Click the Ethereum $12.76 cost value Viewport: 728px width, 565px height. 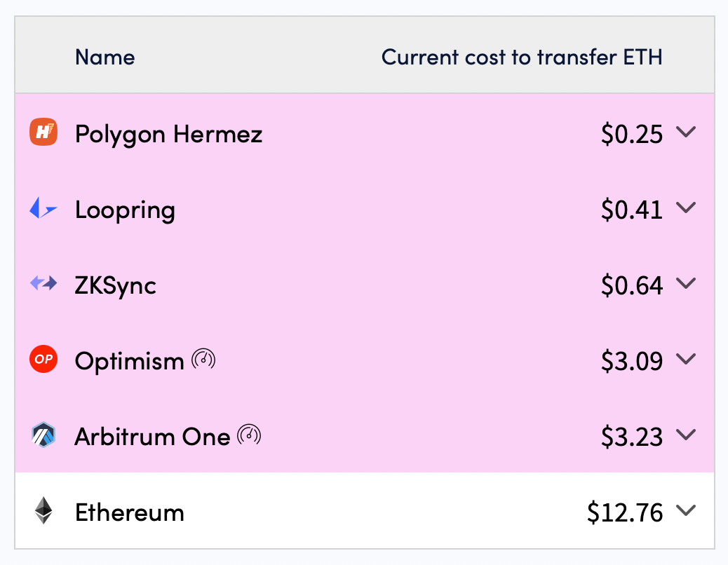point(625,512)
